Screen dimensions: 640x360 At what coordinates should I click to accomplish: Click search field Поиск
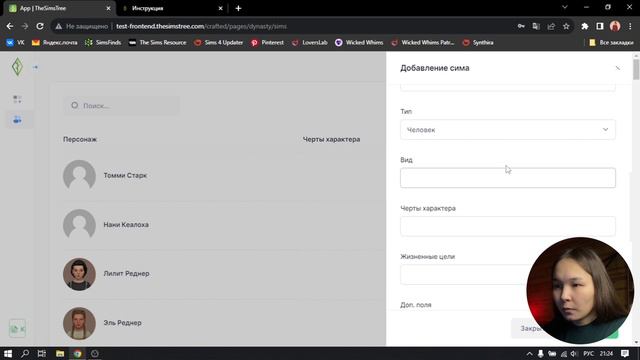[x=122, y=106]
